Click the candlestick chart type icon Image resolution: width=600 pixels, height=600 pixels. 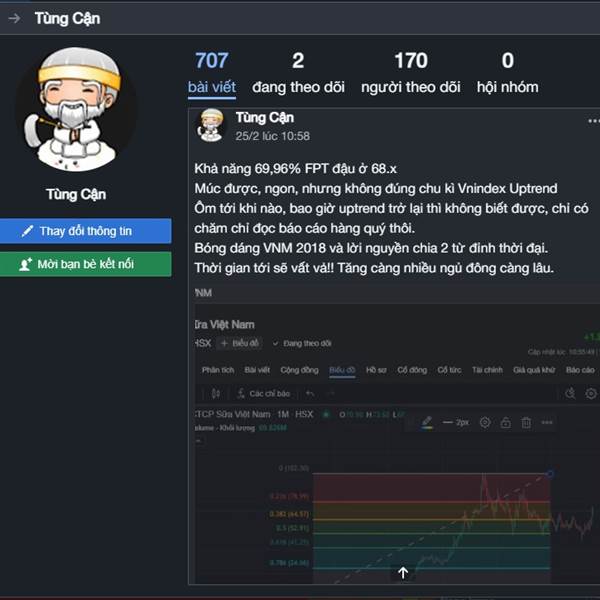point(216,393)
